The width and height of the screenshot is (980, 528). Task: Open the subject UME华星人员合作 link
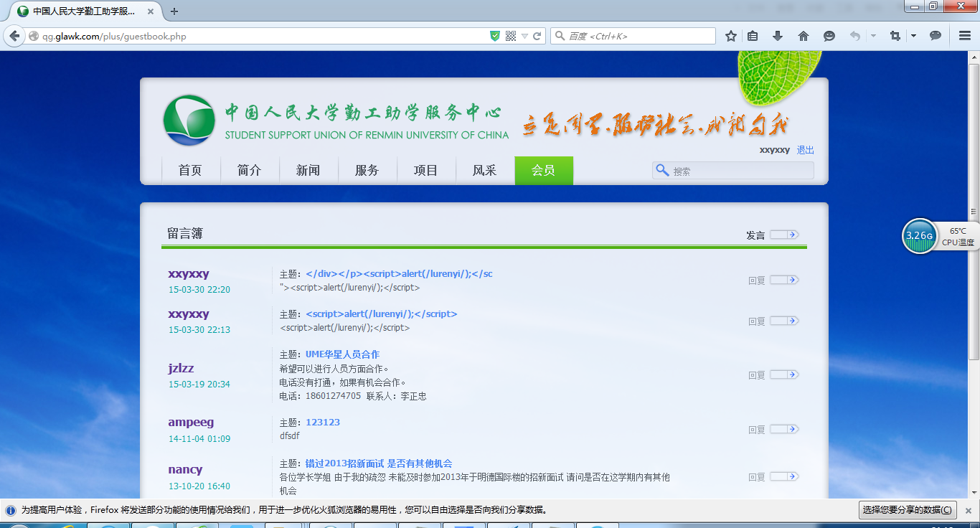click(x=342, y=354)
